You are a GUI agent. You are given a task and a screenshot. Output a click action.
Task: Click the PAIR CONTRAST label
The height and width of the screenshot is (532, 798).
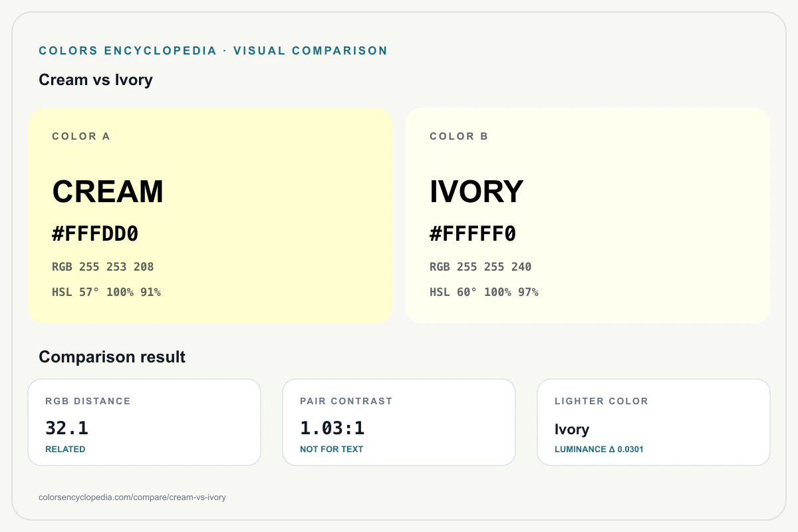(x=346, y=401)
